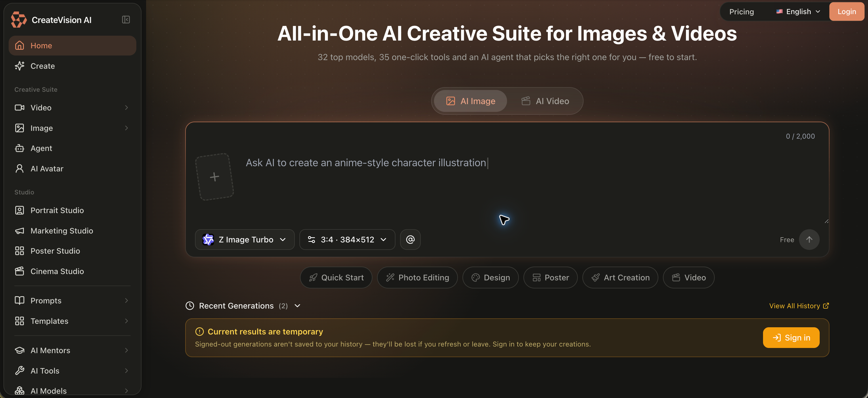Switch to the AI Image tab
Viewport: 868px width, 398px height.
coord(470,101)
